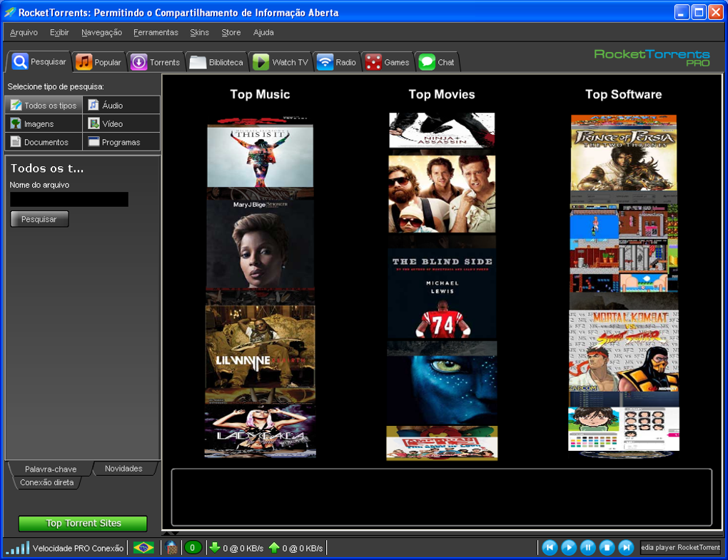Select the Imagens search type
The image size is (728, 560).
(x=44, y=124)
